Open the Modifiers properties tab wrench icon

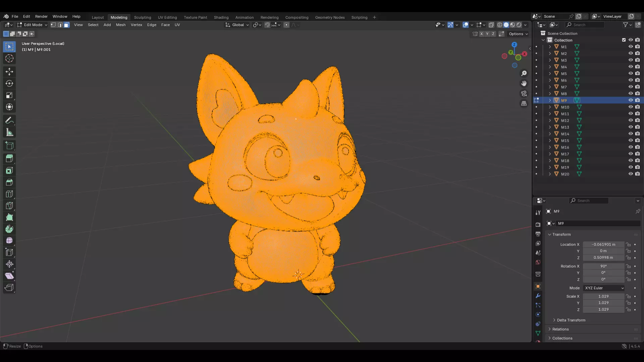(538, 296)
